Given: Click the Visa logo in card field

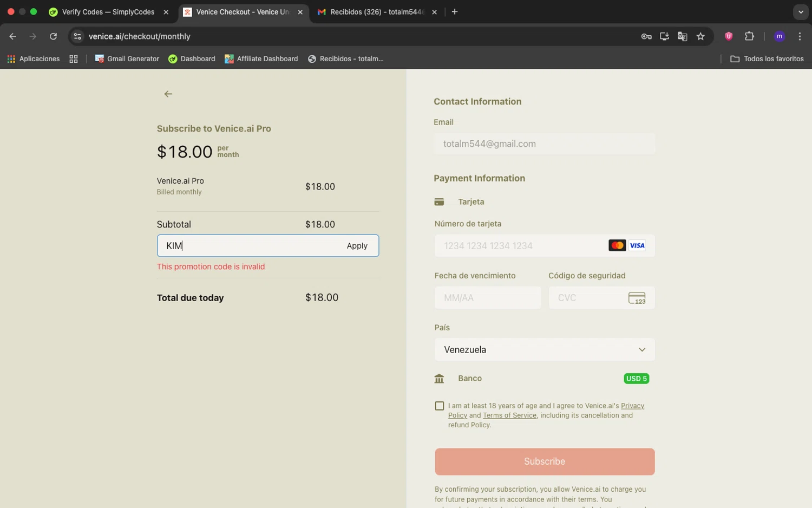Looking at the screenshot, I should coord(637,245).
